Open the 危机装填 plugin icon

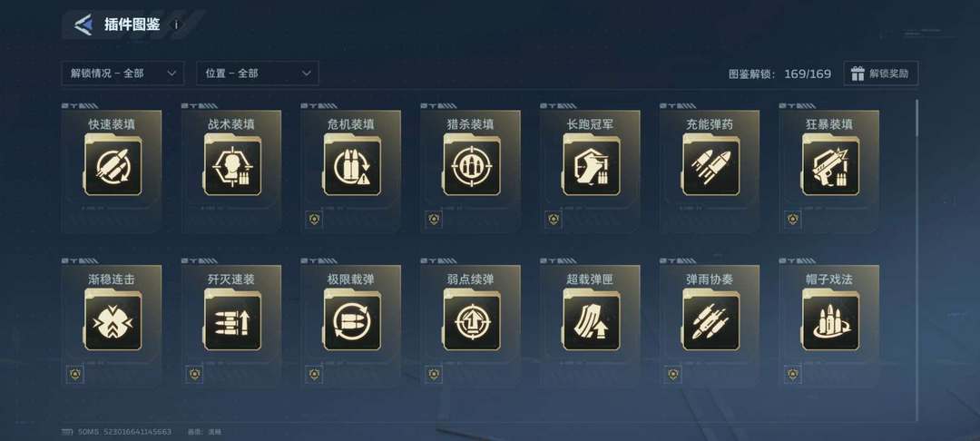[x=352, y=167]
